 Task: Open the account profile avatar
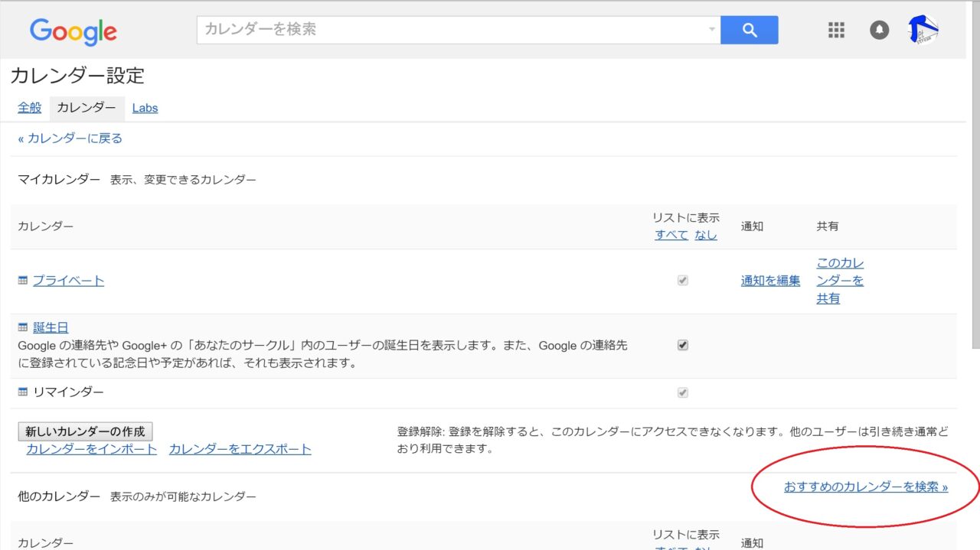[923, 30]
